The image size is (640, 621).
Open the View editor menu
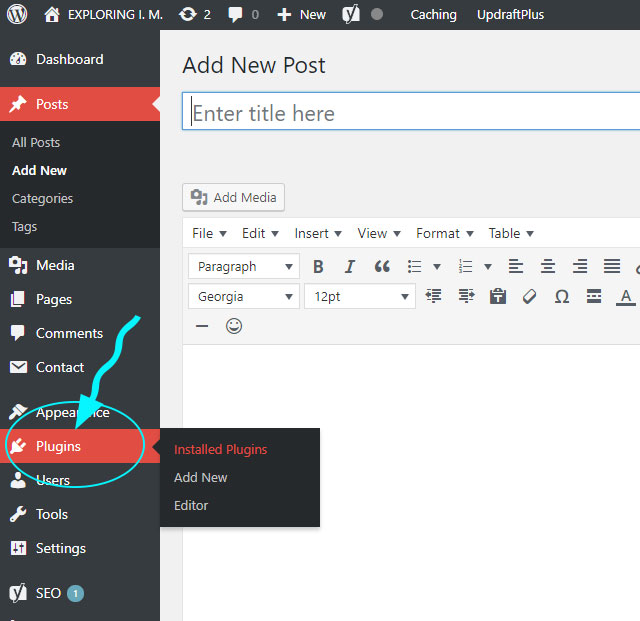379,233
